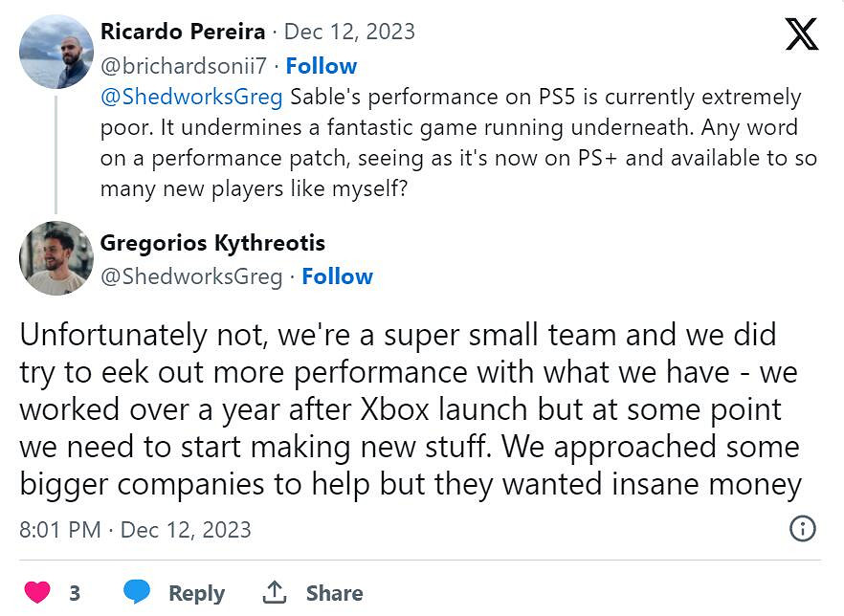
Task: Open the @ShedworksGreg handle under Gregorios
Action: point(191,276)
